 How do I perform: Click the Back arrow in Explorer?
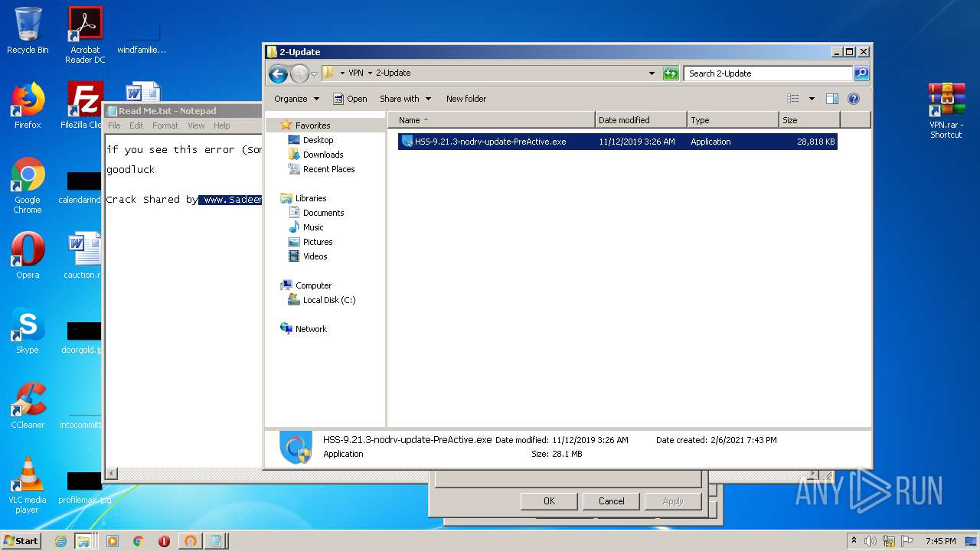pos(278,73)
